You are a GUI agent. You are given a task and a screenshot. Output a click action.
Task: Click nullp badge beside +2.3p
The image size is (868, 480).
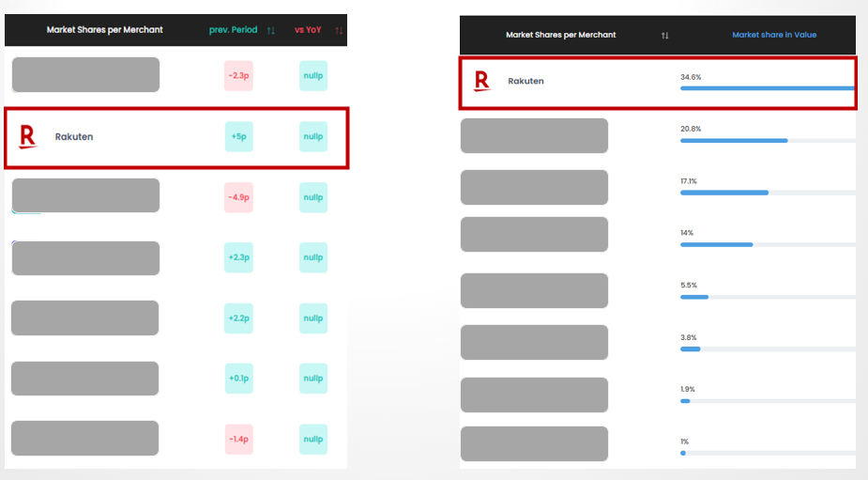pos(313,257)
